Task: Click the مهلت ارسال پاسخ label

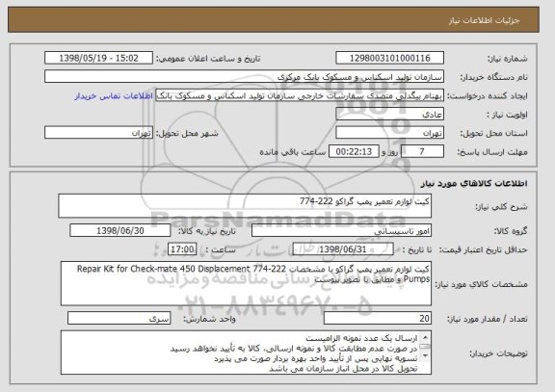Action: (492, 152)
